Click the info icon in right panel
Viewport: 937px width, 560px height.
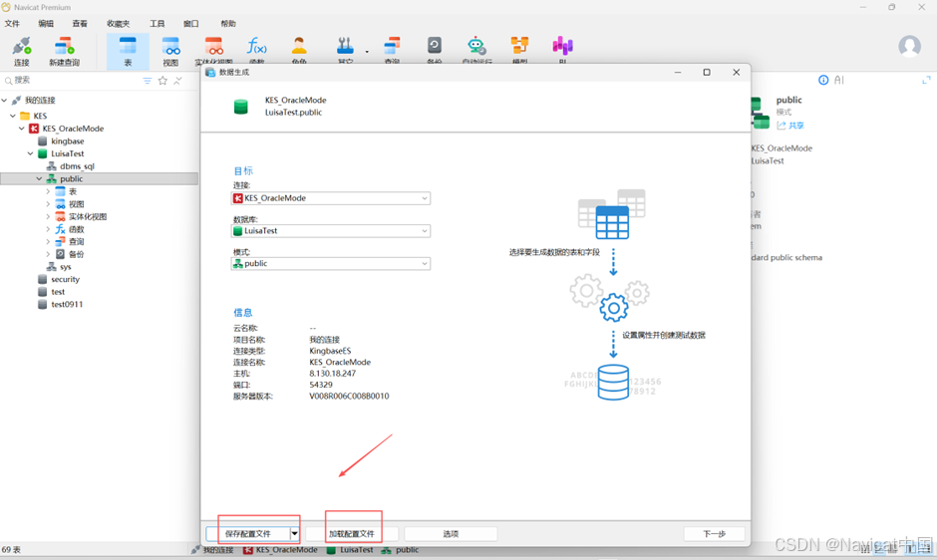[x=823, y=80]
